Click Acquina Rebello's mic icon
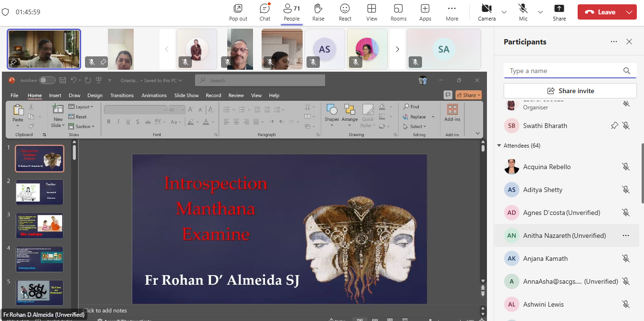 [x=626, y=167]
